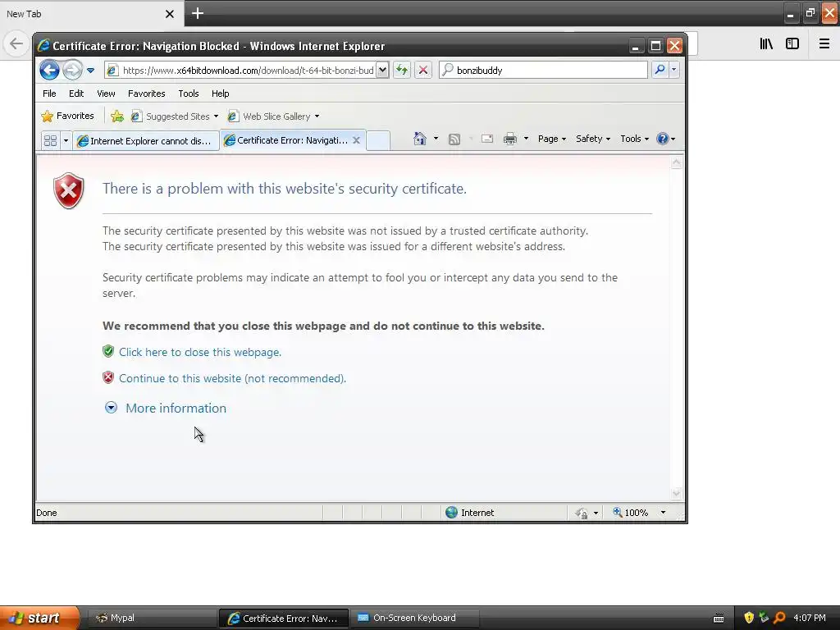Open the Mypal hamburger menu

(824, 44)
